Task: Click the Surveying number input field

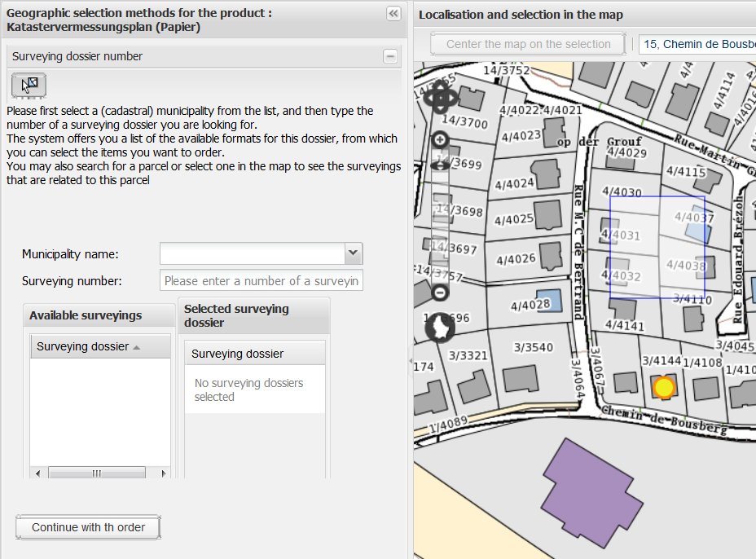Action: click(262, 280)
